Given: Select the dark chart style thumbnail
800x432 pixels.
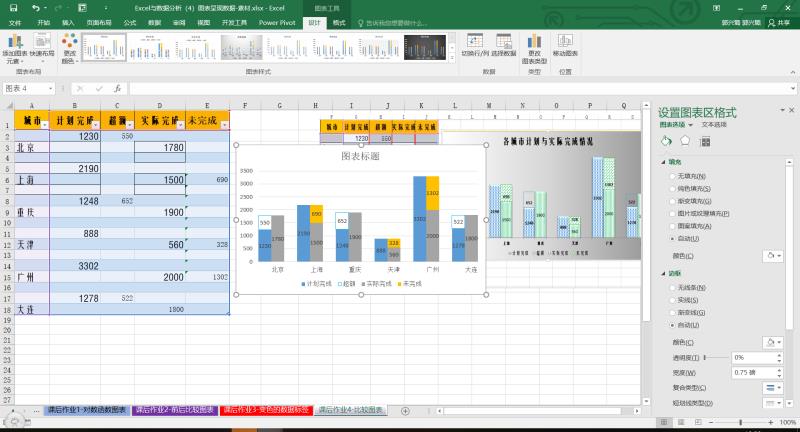Looking at the screenshot, I should point(424,47).
